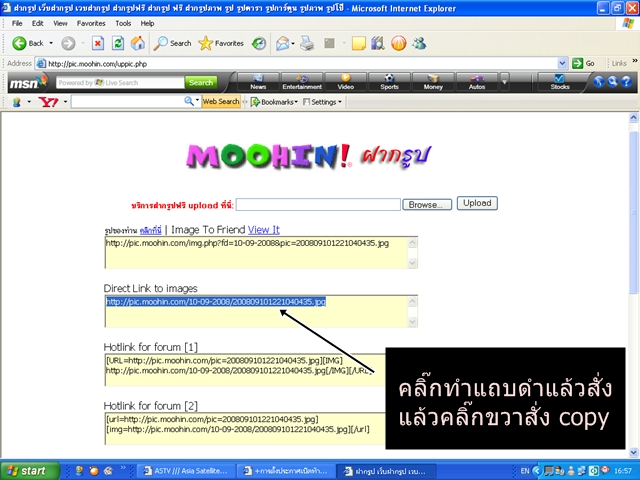Click the MSN Live Search input box
Image resolution: width=640 pixels, height=480 pixels.
(120, 82)
